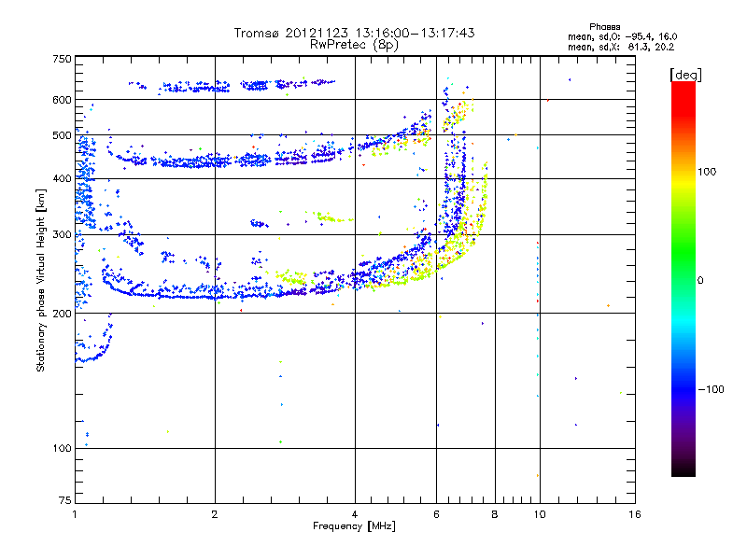The height and width of the screenshot is (560, 747).
Task: Click the y-axis label '300'
Action: click(x=62, y=235)
